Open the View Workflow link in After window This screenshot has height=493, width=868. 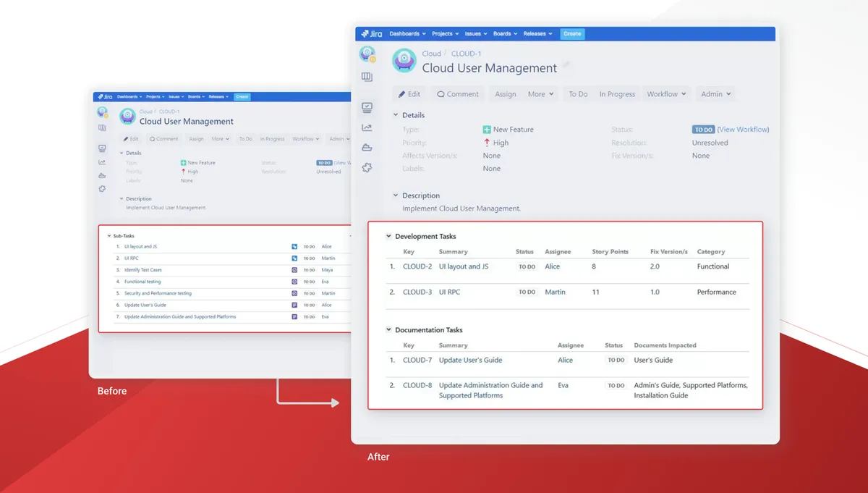coord(744,130)
